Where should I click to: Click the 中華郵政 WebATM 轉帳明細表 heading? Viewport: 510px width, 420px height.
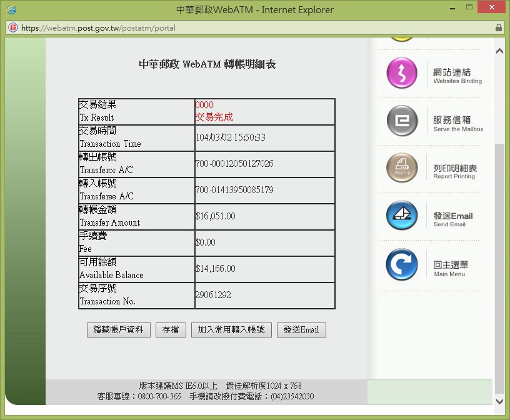pos(207,64)
